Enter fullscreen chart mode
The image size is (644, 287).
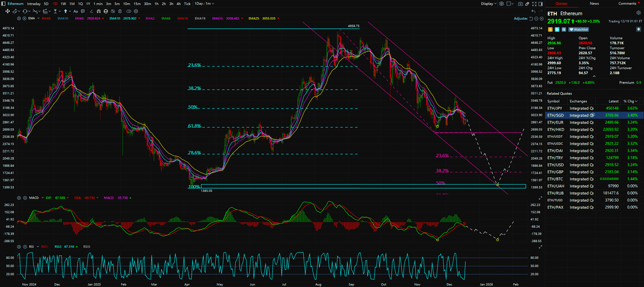[x=534, y=4]
